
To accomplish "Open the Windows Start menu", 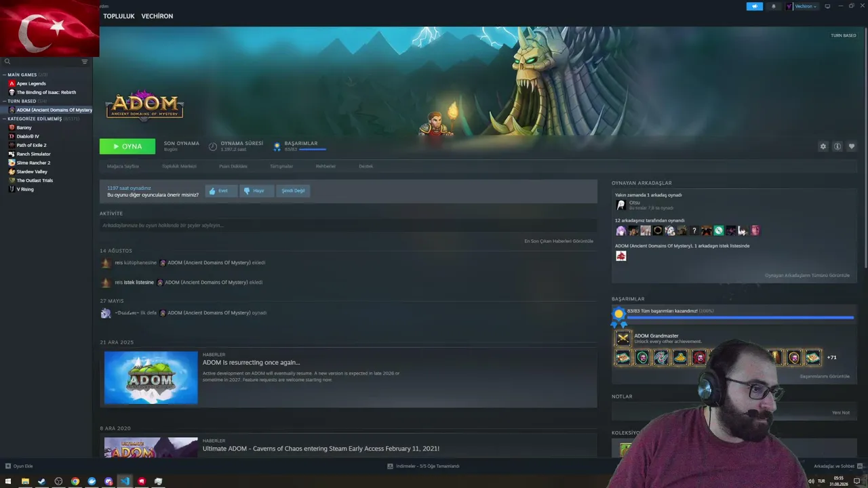I will 8,481.
